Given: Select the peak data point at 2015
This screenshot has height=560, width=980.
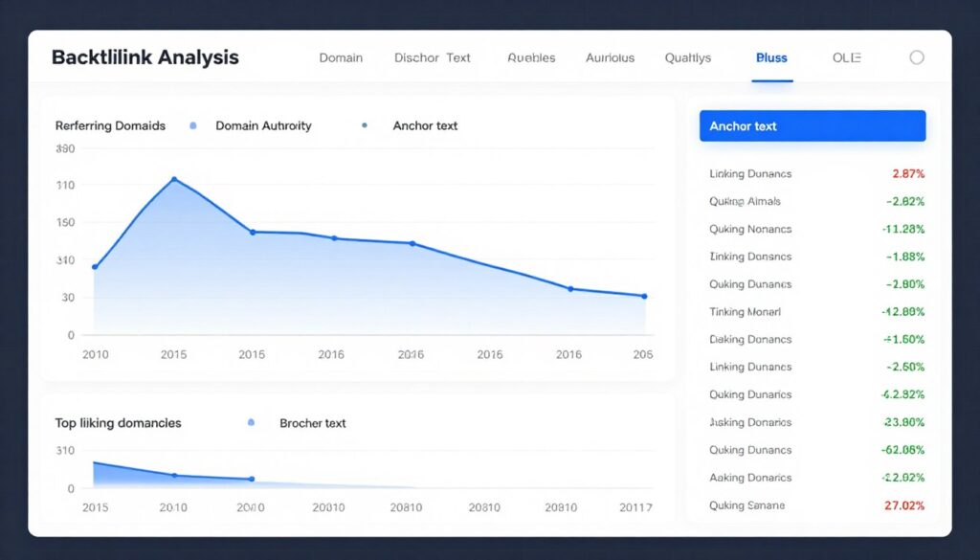Looking at the screenshot, I should [174, 179].
